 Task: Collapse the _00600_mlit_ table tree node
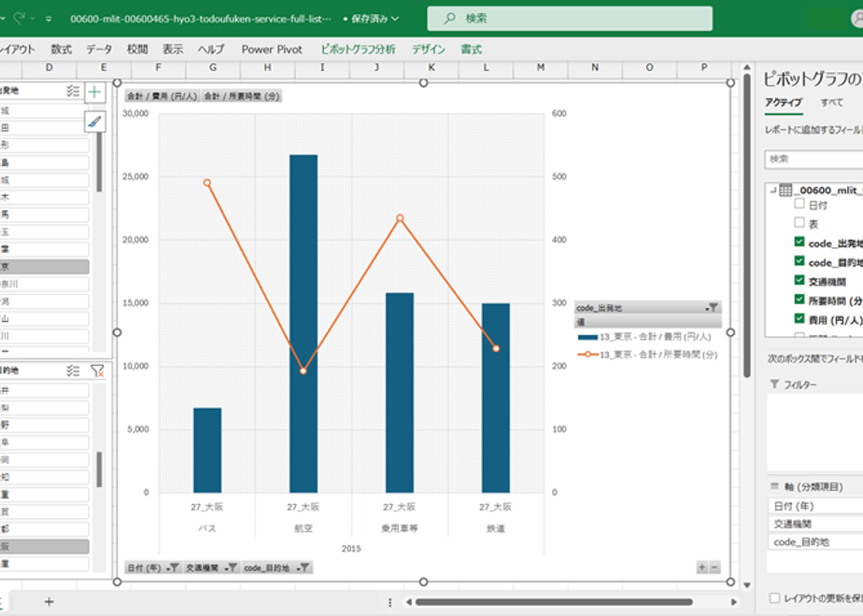[x=772, y=189]
